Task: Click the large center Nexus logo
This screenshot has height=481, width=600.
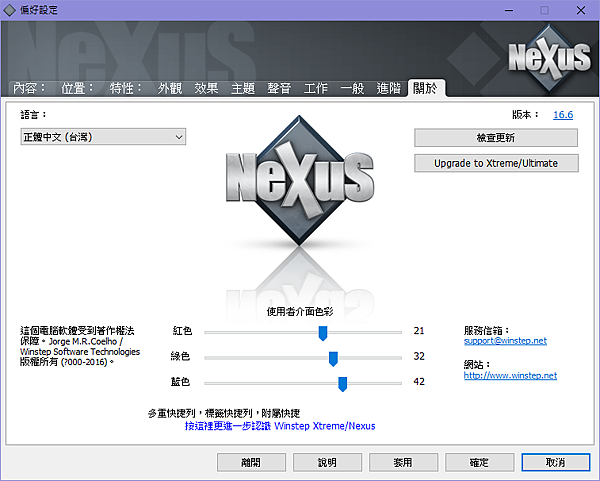Action: pos(300,181)
